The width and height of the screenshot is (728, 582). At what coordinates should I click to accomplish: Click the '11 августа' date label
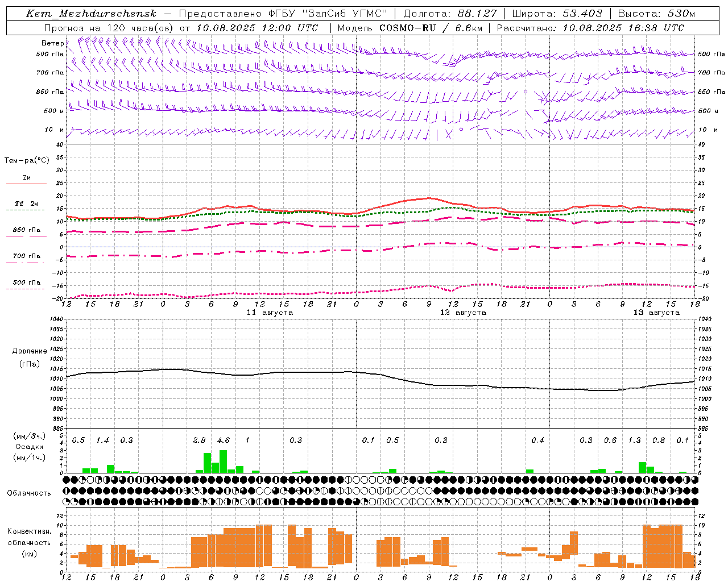click(x=270, y=313)
